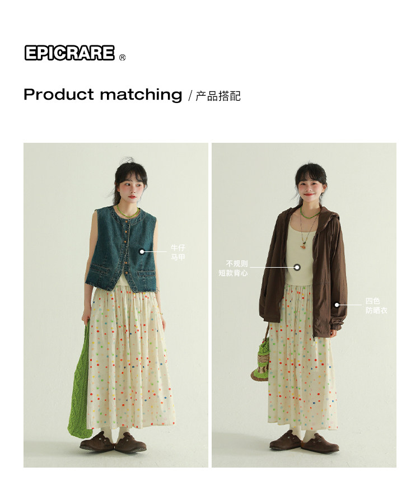Viewport: 420px width, 504px height.
Task: Click the hotspot dot on the denim vest
Action: pyautogui.click(x=142, y=251)
